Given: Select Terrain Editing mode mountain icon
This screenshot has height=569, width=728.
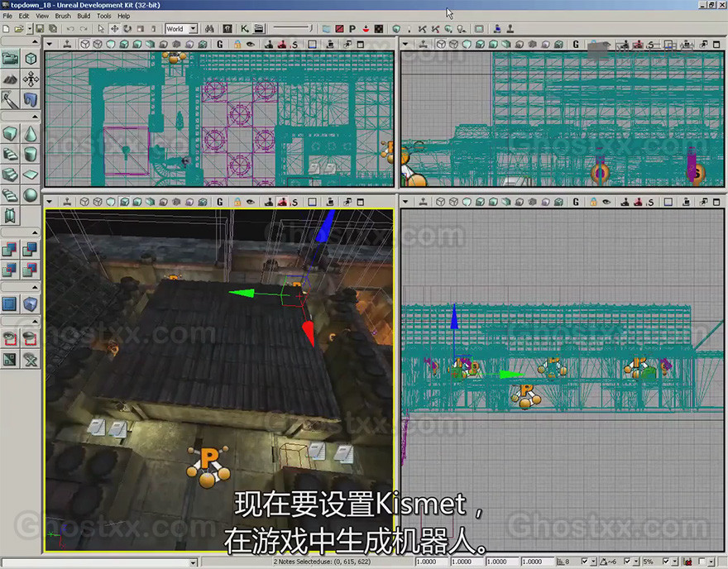Looking at the screenshot, I should click(10, 79).
